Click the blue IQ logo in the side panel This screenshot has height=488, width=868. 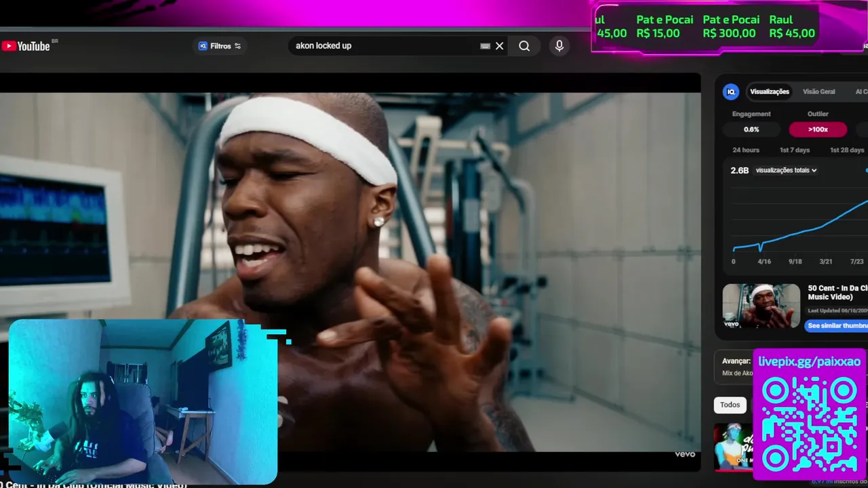(731, 91)
